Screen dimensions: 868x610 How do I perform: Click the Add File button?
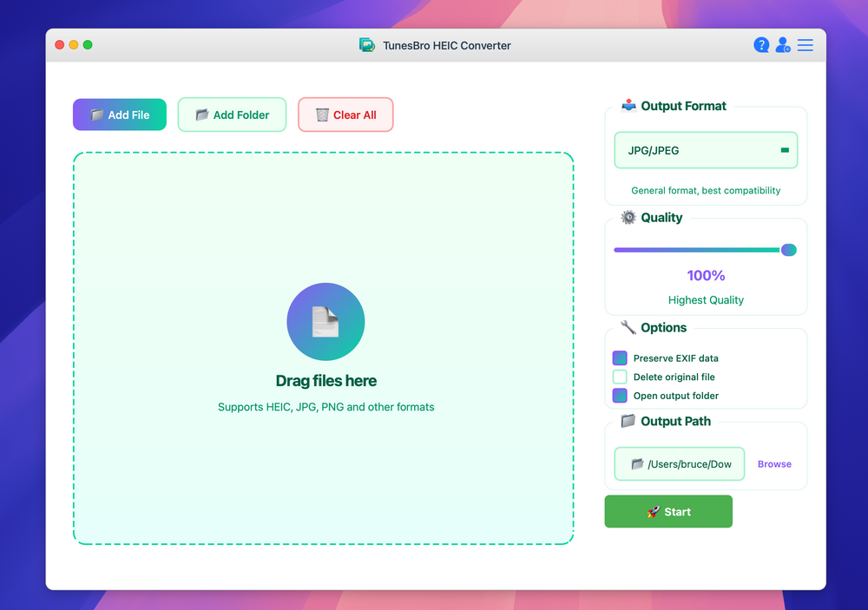(x=120, y=115)
